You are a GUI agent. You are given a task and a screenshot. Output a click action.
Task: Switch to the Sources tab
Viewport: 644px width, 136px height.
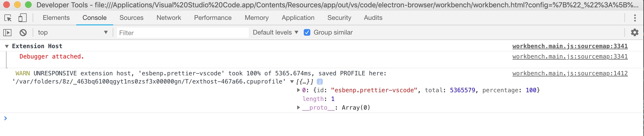(131, 18)
